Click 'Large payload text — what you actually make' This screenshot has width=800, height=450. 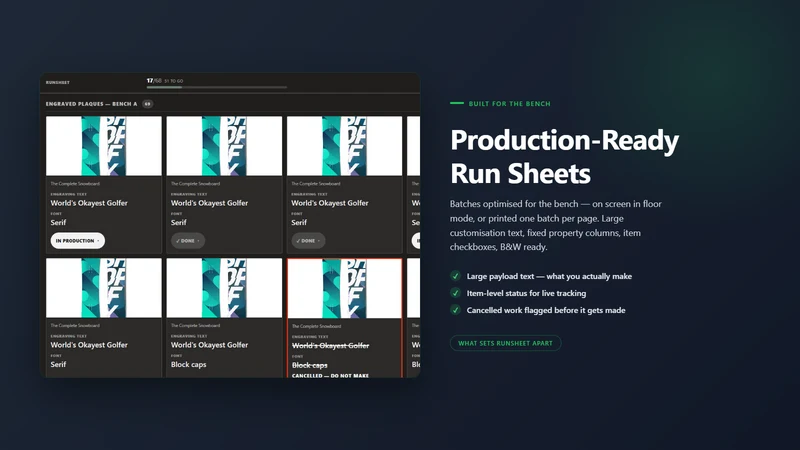pyautogui.click(x=549, y=276)
